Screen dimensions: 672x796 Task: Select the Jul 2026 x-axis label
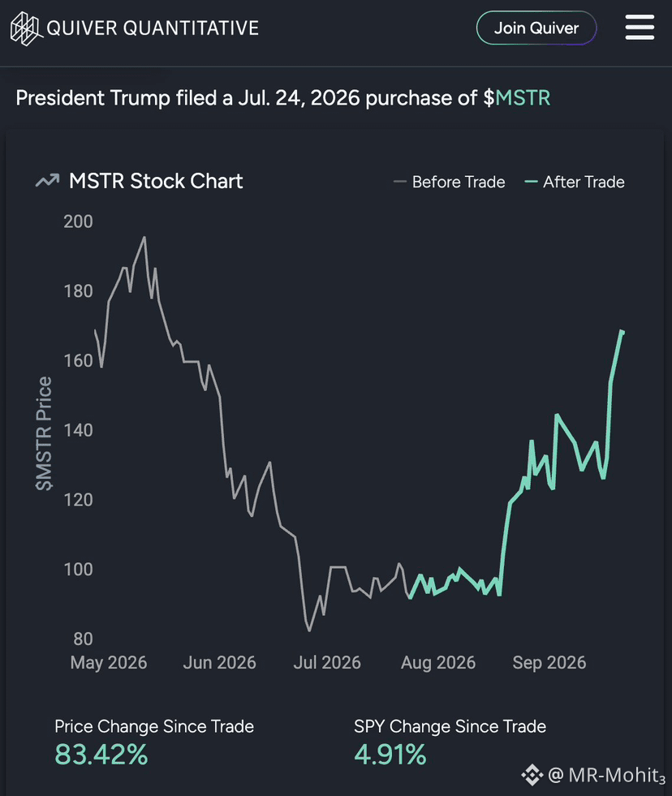pyautogui.click(x=327, y=662)
